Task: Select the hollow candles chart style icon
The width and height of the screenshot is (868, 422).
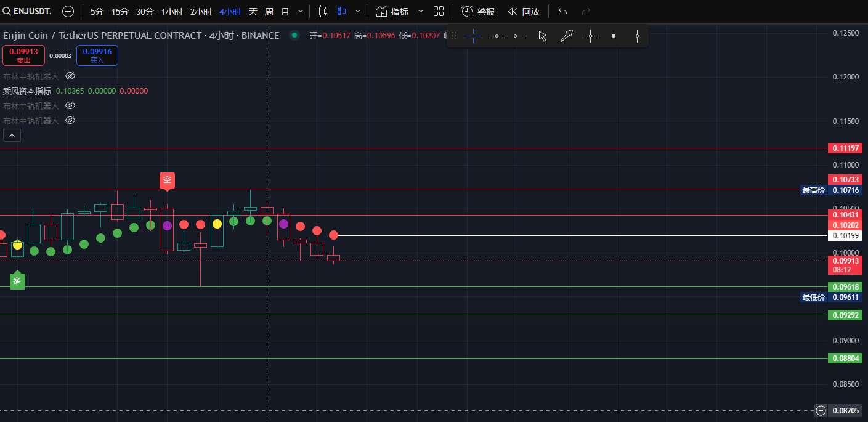Action: pos(323,11)
